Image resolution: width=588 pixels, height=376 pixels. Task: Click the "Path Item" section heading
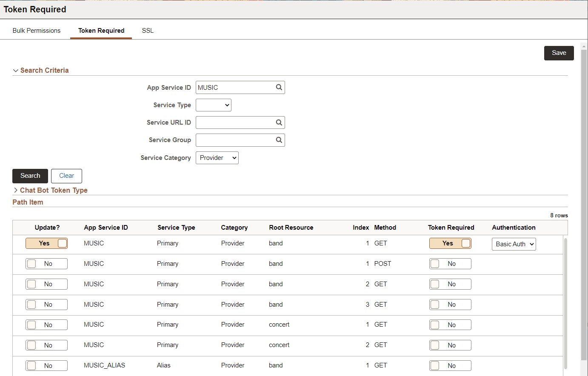(x=28, y=202)
